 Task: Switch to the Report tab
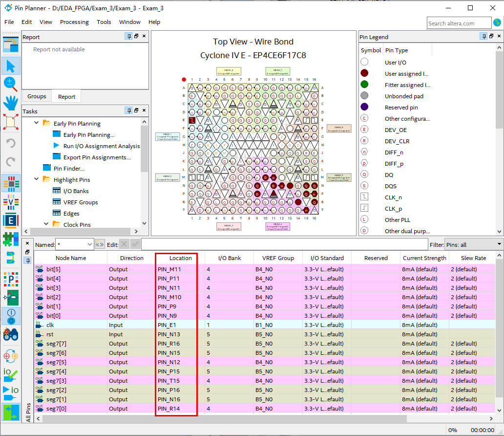point(66,96)
